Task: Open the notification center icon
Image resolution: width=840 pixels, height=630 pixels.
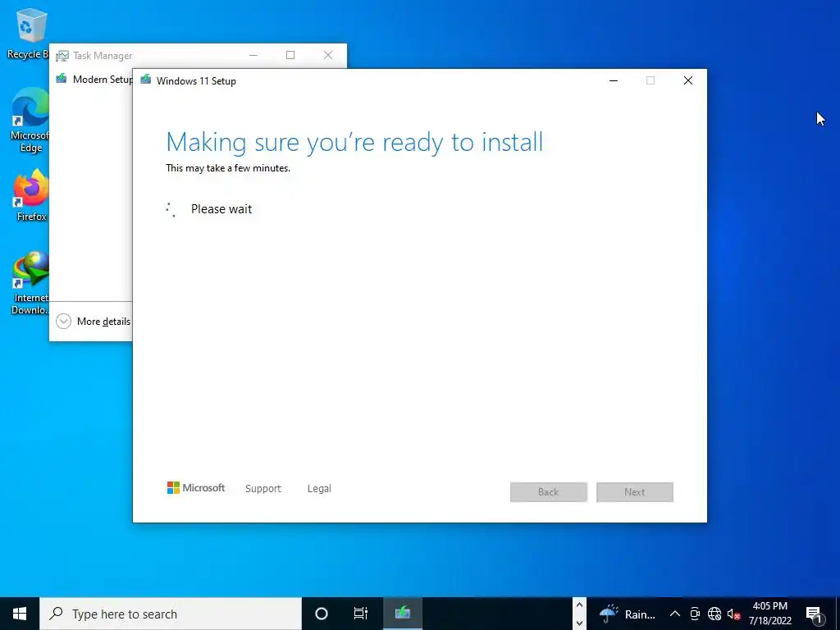Action: click(814, 614)
